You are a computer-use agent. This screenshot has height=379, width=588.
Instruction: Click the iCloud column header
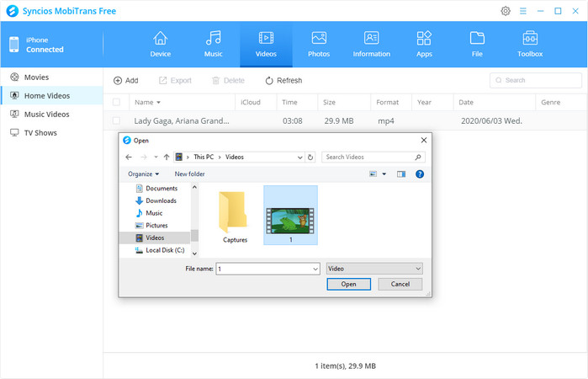pyautogui.click(x=256, y=102)
